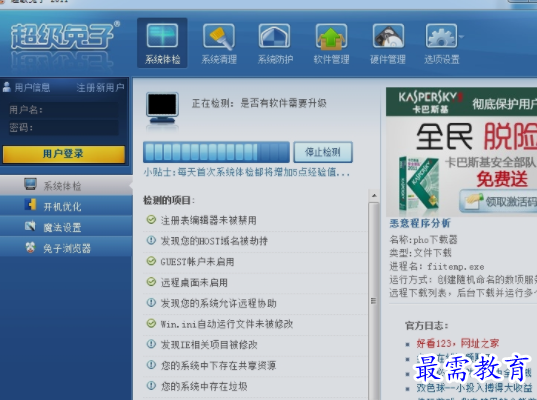Open the 系统清理 brush icon
537x400 pixels.
point(219,36)
